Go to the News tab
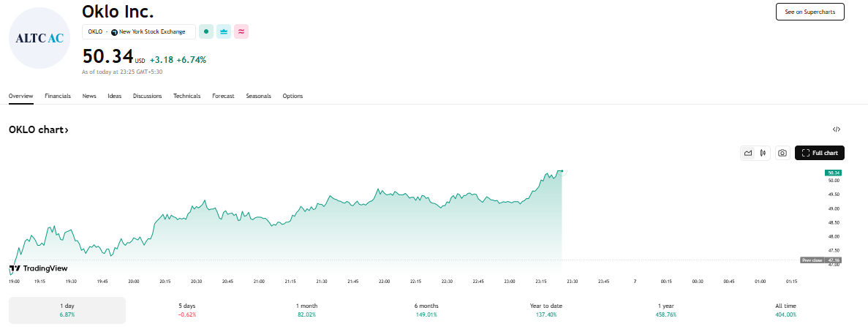 [x=89, y=96]
